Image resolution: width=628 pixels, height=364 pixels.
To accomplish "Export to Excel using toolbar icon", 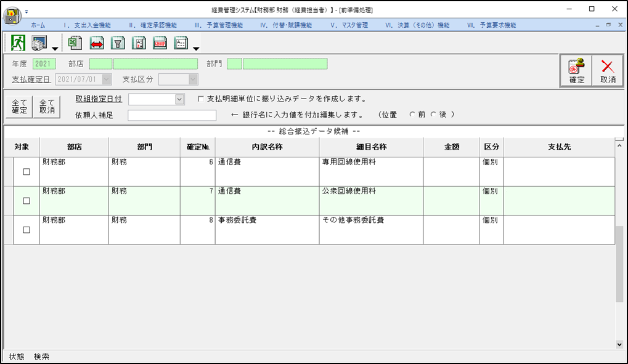I will 75,43.
